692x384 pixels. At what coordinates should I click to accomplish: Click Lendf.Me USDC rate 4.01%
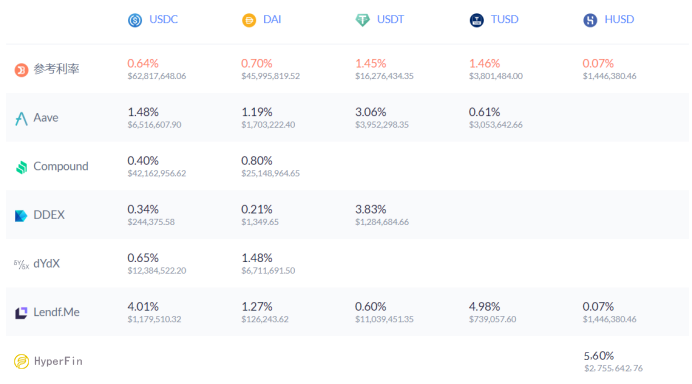(143, 306)
